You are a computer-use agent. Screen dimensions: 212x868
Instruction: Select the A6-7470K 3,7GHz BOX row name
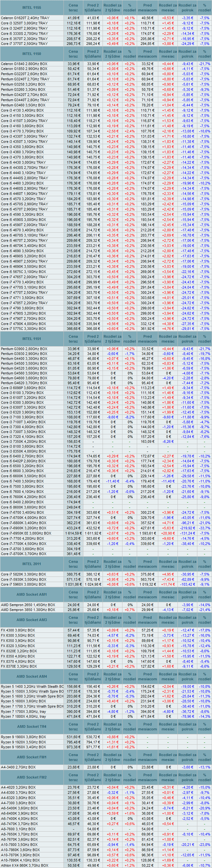tap(19, 823)
